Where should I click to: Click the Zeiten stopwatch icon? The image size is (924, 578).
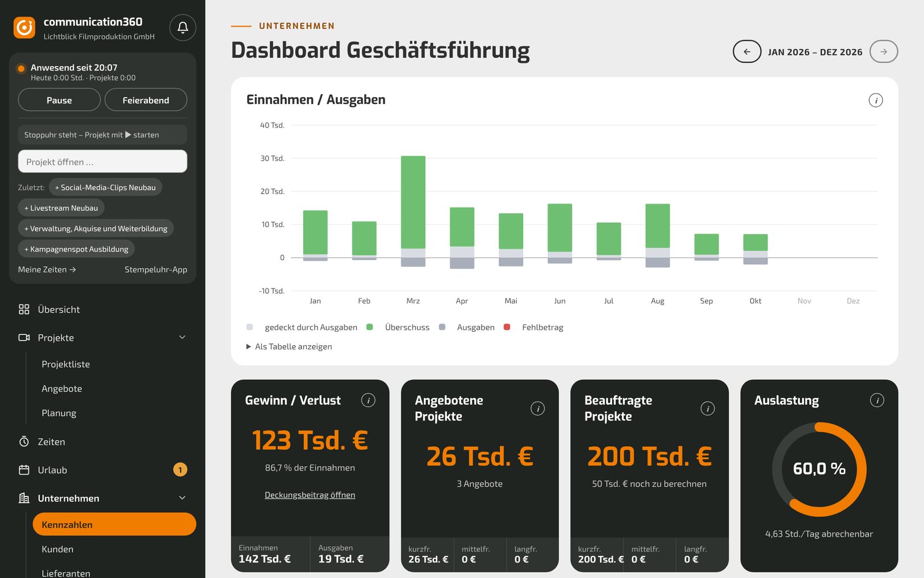tap(24, 442)
